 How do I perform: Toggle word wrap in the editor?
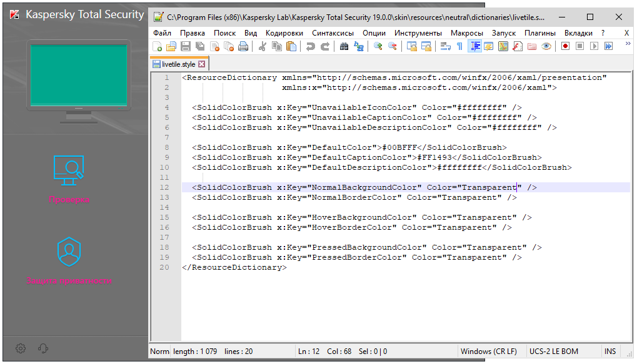[x=445, y=46]
